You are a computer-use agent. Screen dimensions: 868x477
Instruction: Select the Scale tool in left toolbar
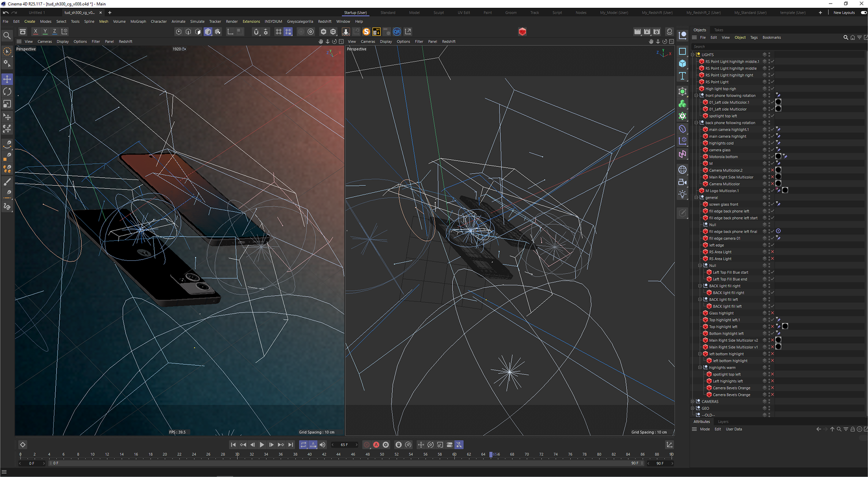pyautogui.click(x=7, y=104)
